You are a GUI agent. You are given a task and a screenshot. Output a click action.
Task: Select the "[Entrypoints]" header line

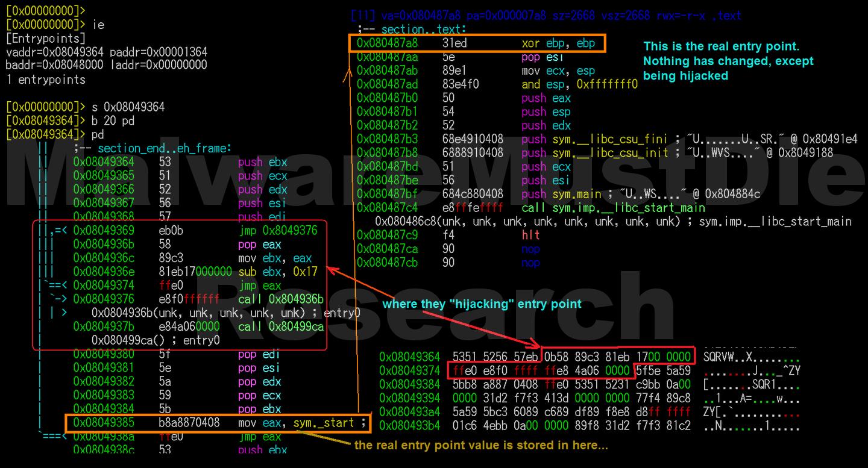pyautogui.click(x=46, y=39)
